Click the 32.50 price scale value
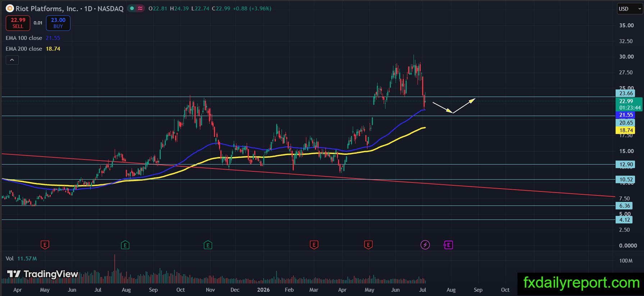This screenshot has width=644, height=296. [626, 41]
